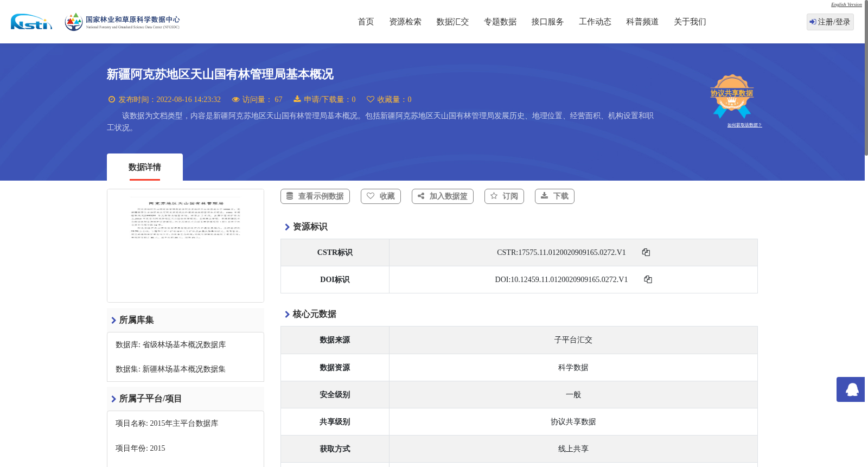The height and width of the screenshot is (467, 868).
Task: Go to 首页 in navigation
Action: pos(366,22)
